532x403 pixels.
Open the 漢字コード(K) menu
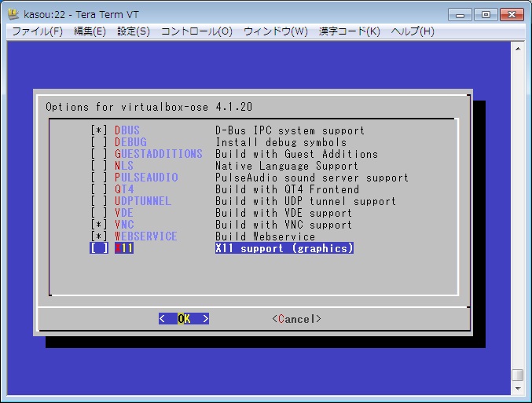pyautogui.click(x=349, y=31)
